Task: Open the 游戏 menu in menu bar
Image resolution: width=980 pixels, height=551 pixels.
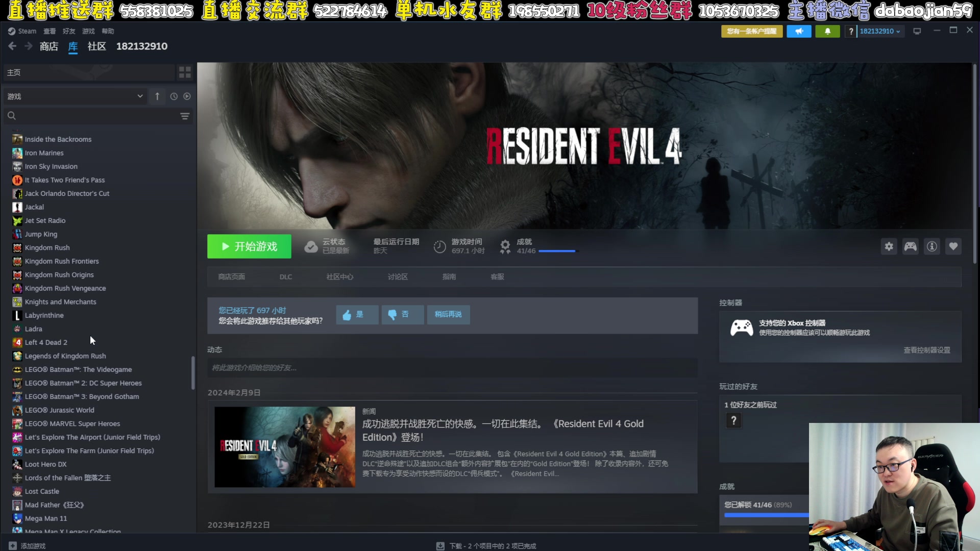Action: tap(88, 31)
